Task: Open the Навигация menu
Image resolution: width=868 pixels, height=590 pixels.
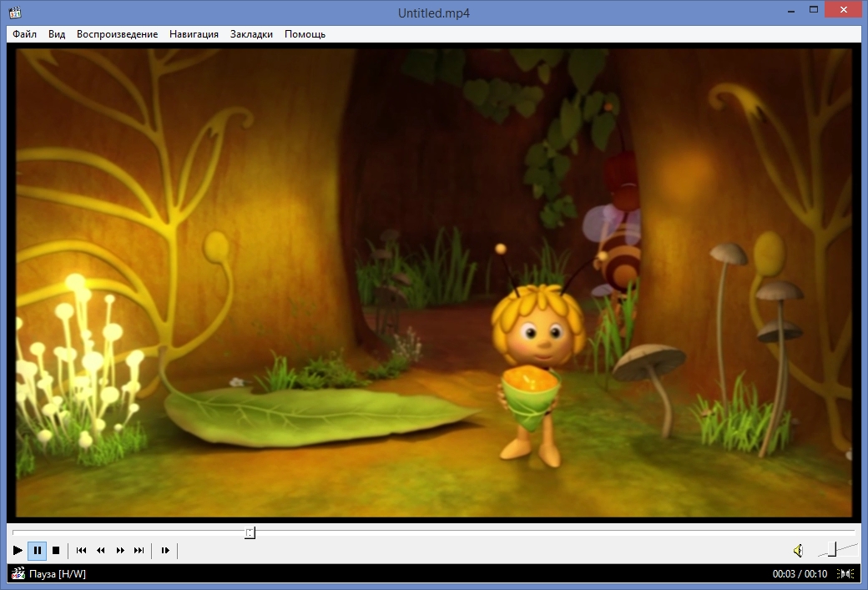Action: point(194,33)
